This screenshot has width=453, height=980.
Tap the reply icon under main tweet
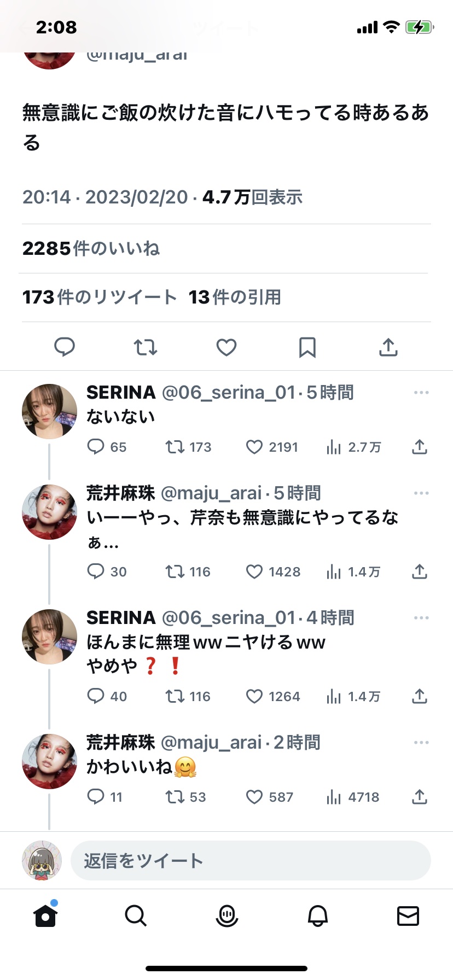[65, 347]
